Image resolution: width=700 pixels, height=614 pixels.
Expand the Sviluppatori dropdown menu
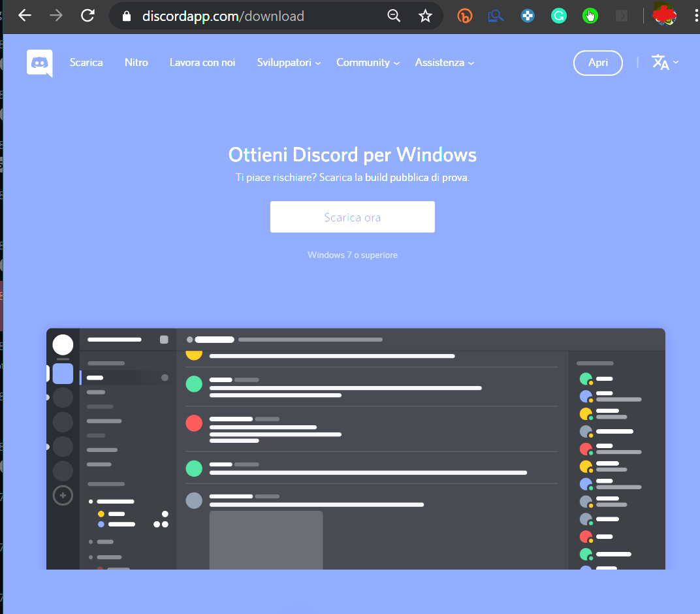click(289, 63)
